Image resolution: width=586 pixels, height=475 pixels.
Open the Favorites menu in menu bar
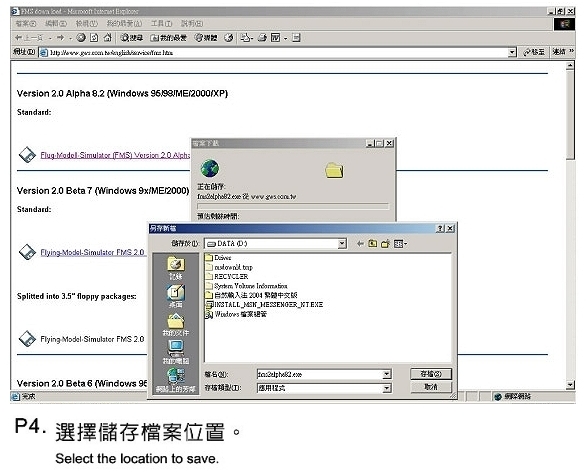click(x=124, y=24)
